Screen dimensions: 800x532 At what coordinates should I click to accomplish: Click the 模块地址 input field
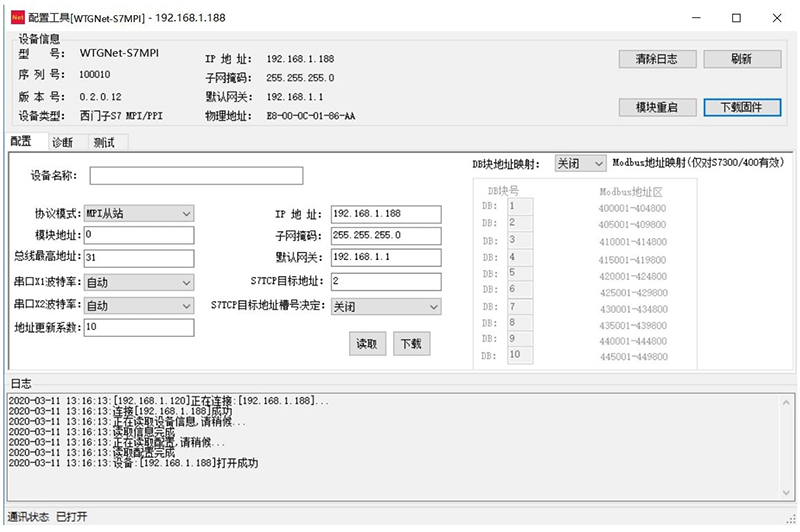pos(139,235)
